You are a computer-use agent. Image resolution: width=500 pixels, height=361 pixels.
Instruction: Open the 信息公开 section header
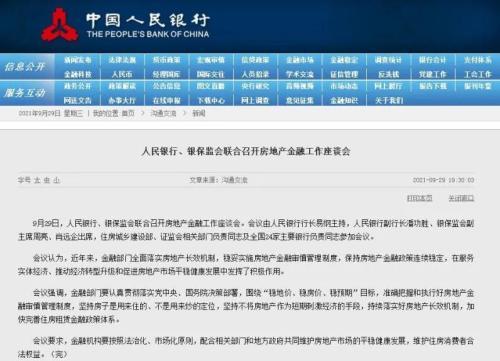pos(25,67)
